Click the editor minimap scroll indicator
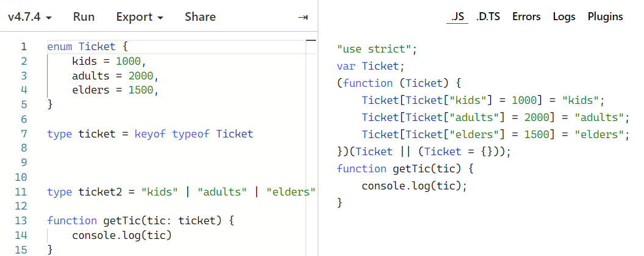 [311, 40]
